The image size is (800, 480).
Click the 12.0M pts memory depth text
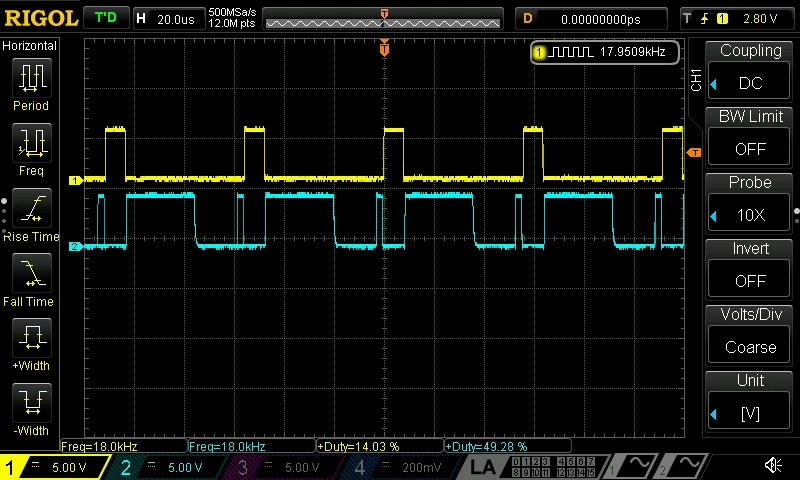(232, 23)
